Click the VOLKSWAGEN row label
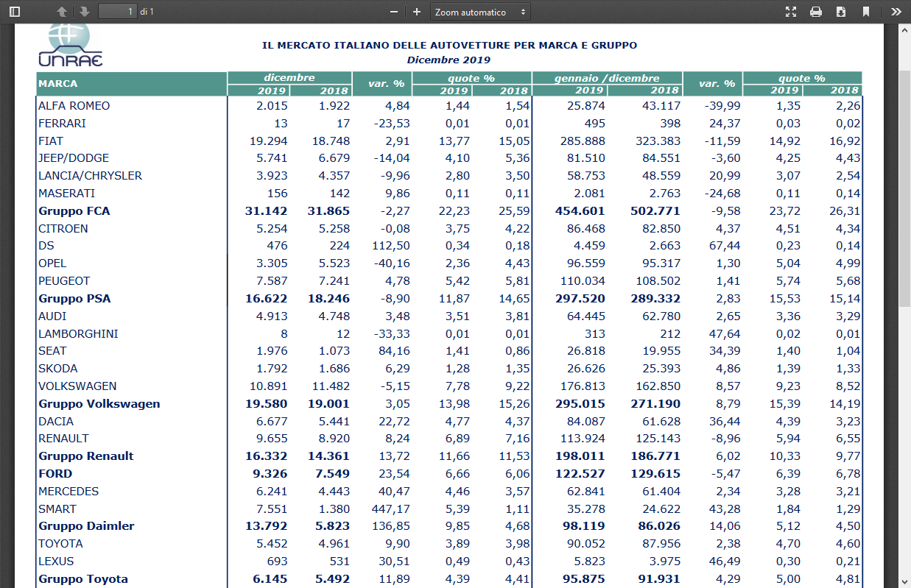This screenshot has height=588, width=911. coord(77,386)
